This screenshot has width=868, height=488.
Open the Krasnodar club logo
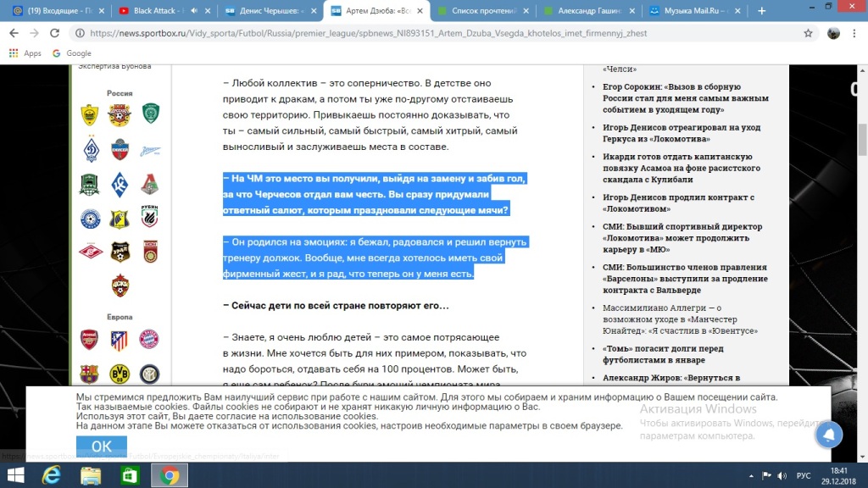click(89, 185)
